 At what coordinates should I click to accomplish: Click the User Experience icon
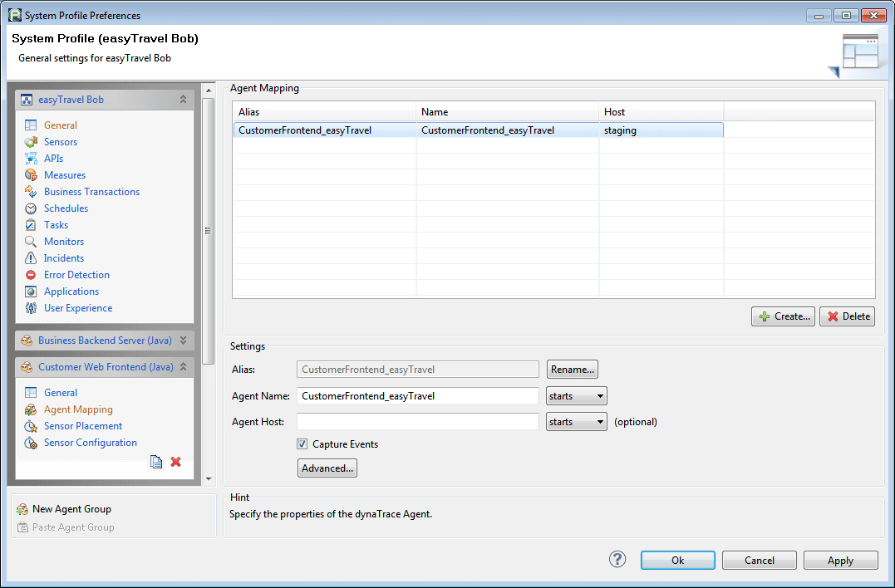(x=31, y=308)
